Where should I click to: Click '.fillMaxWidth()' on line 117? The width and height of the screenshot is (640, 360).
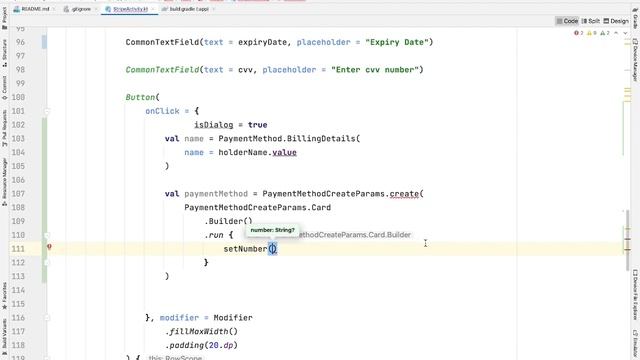201,331
